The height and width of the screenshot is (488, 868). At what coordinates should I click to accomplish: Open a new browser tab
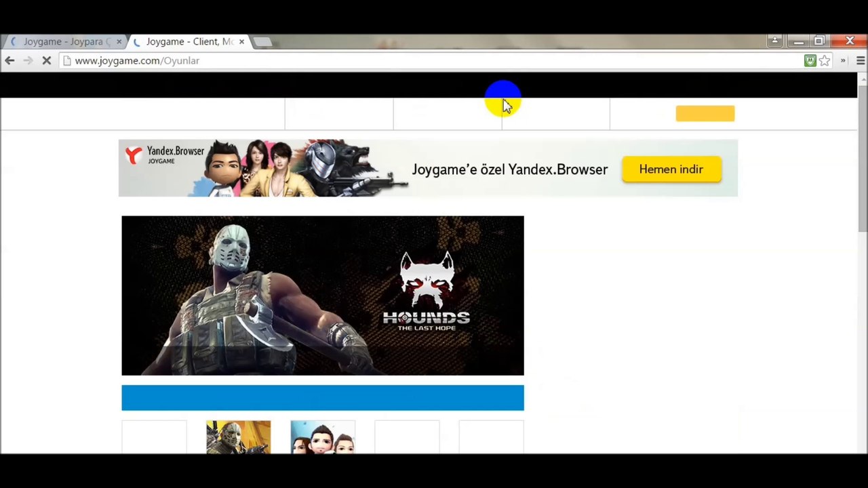click(x=262, y=42)
